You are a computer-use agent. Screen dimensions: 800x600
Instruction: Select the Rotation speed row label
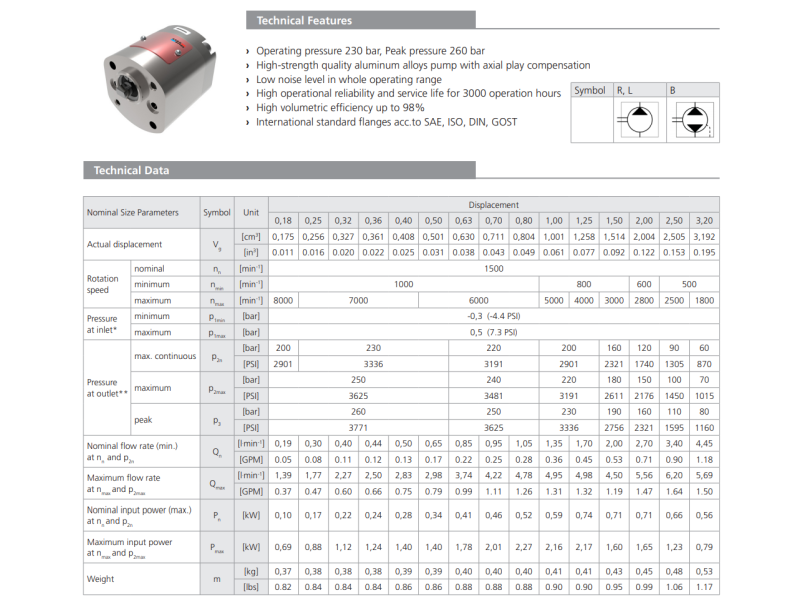coord(102,285)
